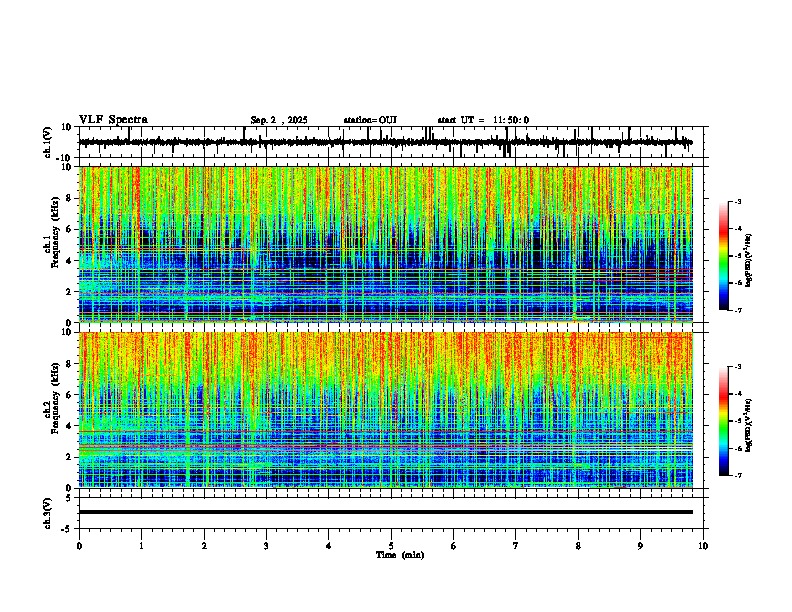The image size is (792, 612).
Task: Click the ch.2 "Frequency (kHz)" axis label
Action: click(x=55, y=398)
